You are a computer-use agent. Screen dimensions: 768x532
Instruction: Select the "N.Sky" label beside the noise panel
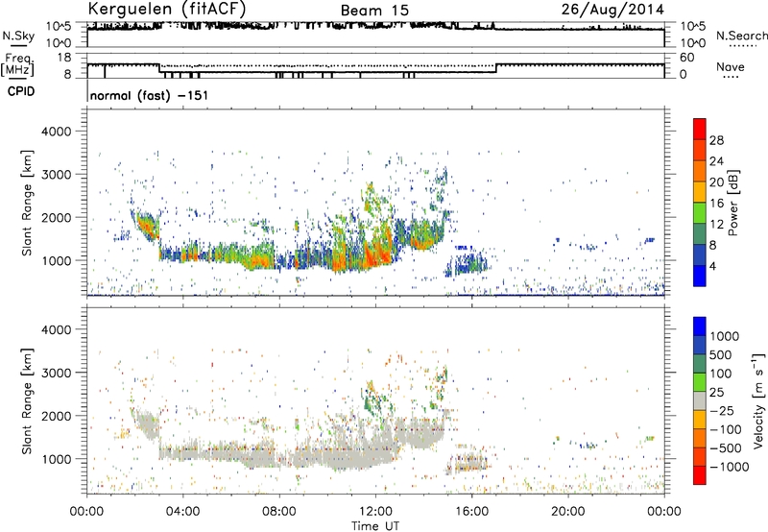point(18,36)
